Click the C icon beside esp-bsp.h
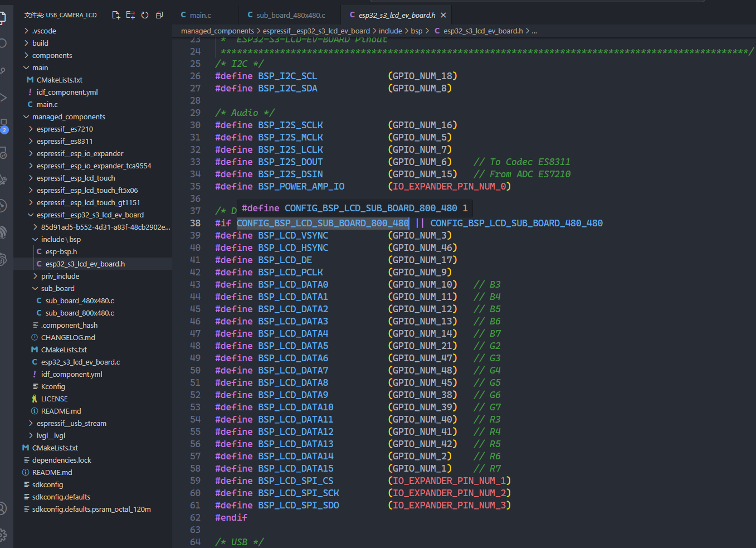The image size is (756, 548). coord(39,251)
